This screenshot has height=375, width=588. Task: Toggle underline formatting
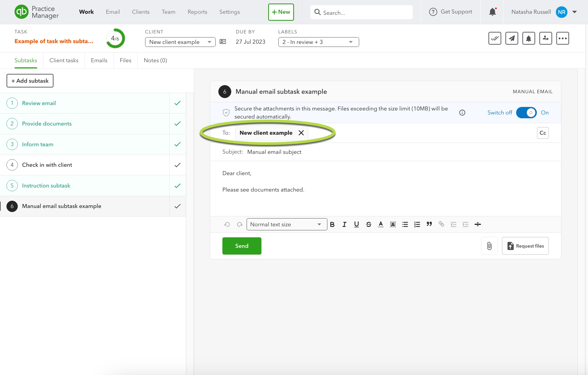coord(356,224)
